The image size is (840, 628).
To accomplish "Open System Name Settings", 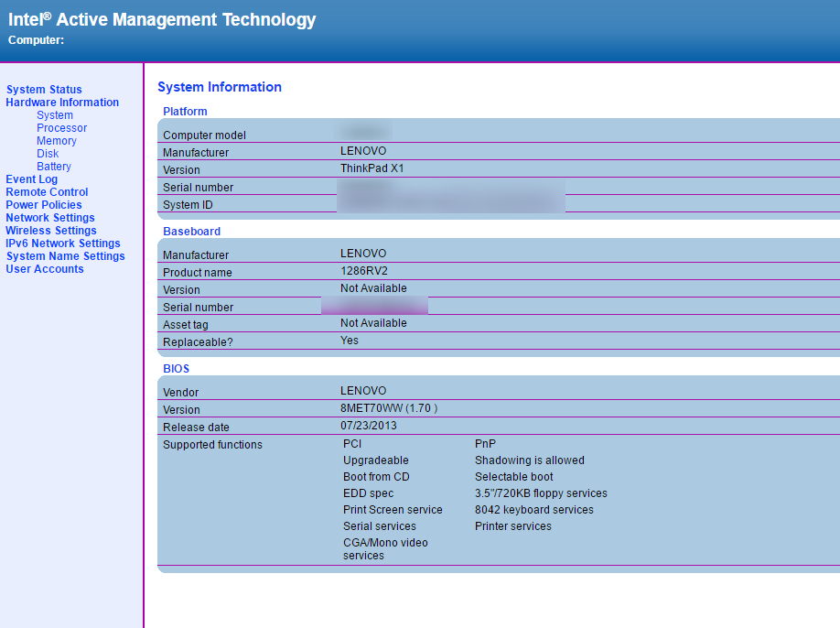I will tap(65, 256).
